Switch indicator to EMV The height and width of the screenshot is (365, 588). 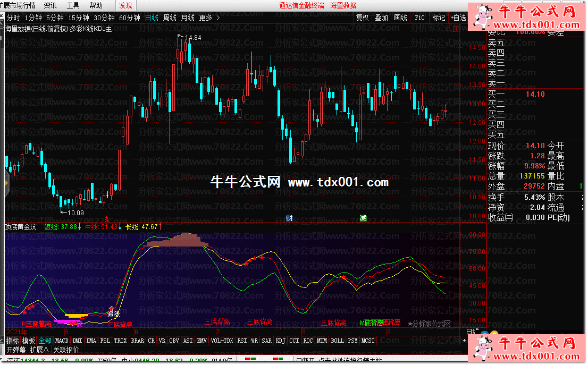pos(201,341)
